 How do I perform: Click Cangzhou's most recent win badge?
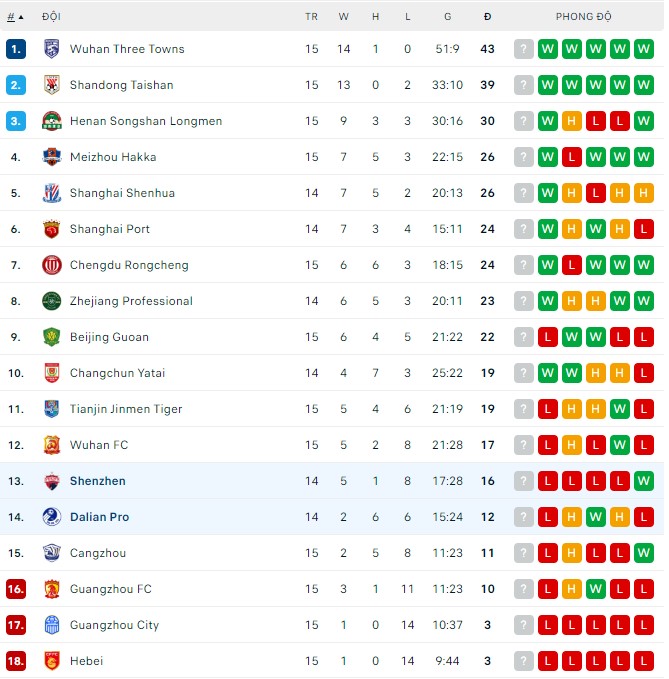click(643, 553)
